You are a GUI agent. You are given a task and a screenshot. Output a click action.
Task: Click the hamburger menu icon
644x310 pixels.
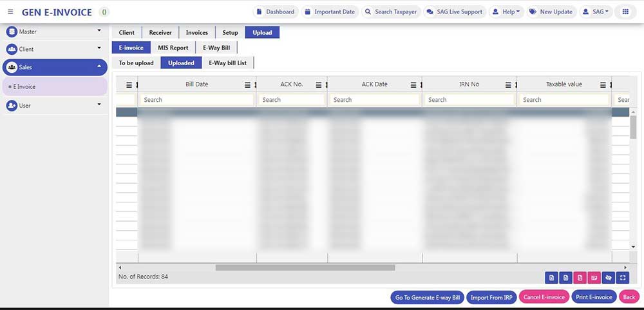point(10,12)
